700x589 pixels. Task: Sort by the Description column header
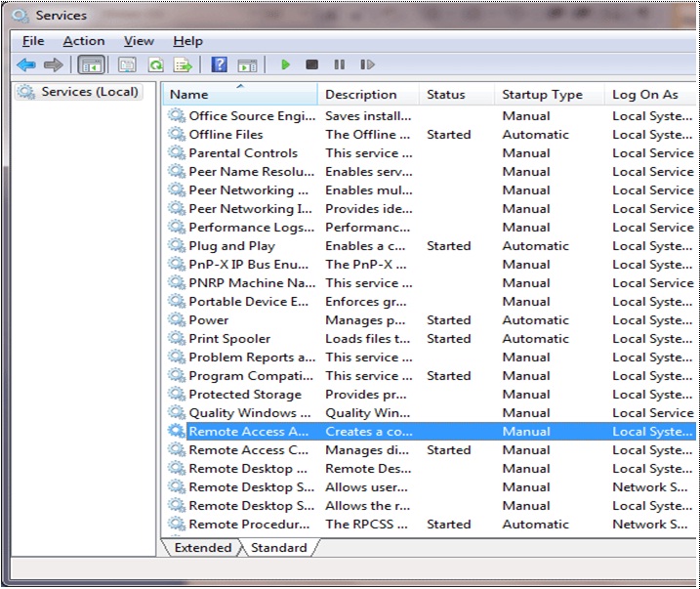click(x=368, y=94)
